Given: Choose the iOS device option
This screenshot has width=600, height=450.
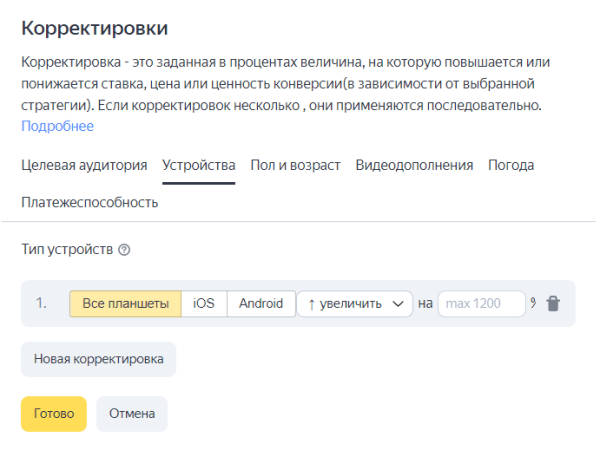Looking at the screenshot, I should pyautogui.click(x=204, y=304).
